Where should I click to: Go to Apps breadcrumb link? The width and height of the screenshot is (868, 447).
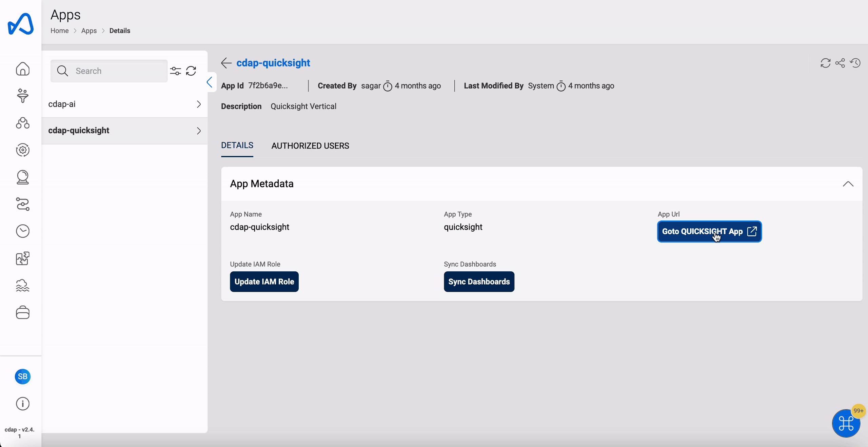pyautogui.click(x=89, y=31)
